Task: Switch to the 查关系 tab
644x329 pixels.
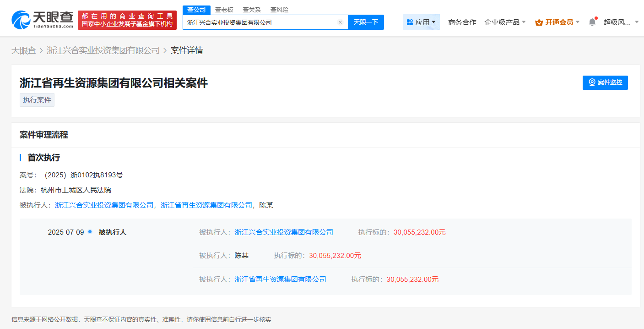Action: coord(252,10)
